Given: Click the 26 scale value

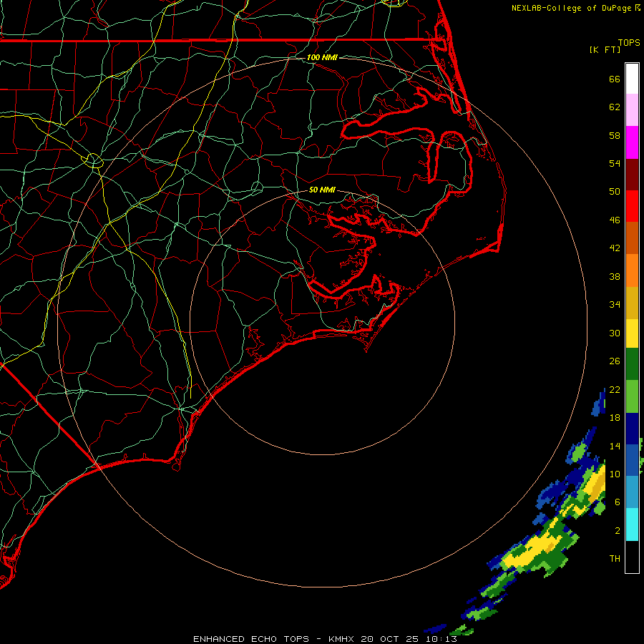Looking at the screenshot, I should click(x=615, y=361).
